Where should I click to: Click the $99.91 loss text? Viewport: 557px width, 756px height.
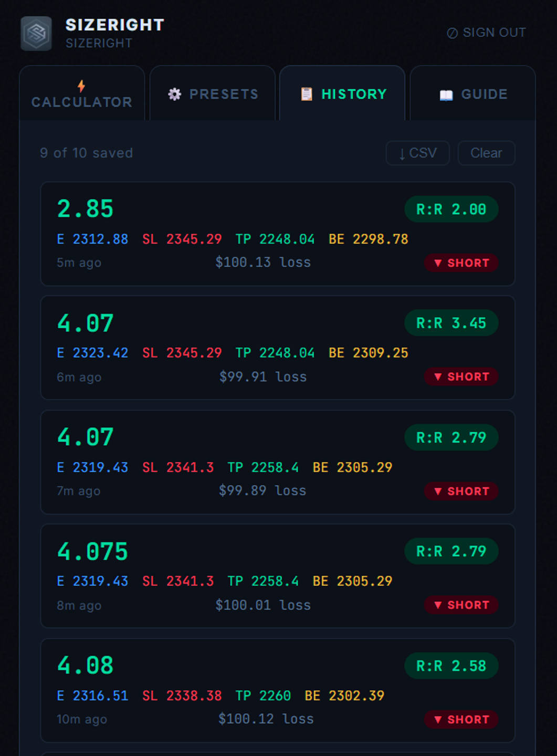click(263, 376)
